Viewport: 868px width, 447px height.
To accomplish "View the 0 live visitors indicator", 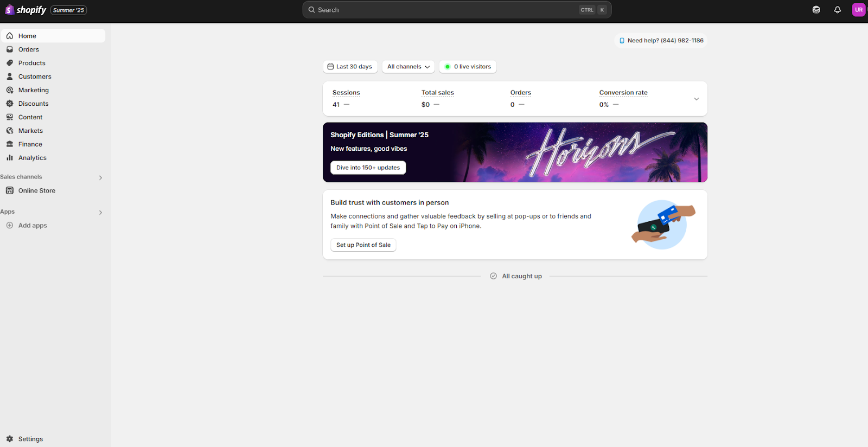I will click(x=468, y=67).
